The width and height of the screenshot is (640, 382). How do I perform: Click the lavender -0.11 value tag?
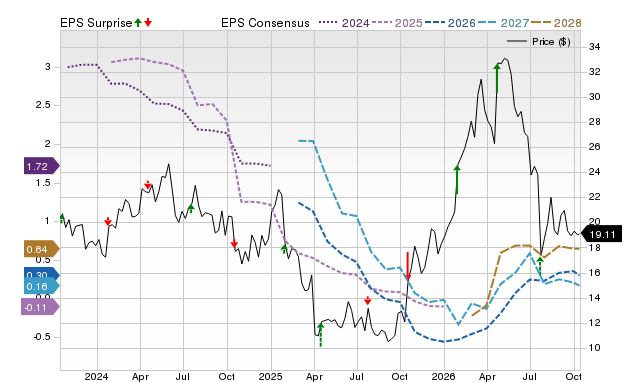40,307
